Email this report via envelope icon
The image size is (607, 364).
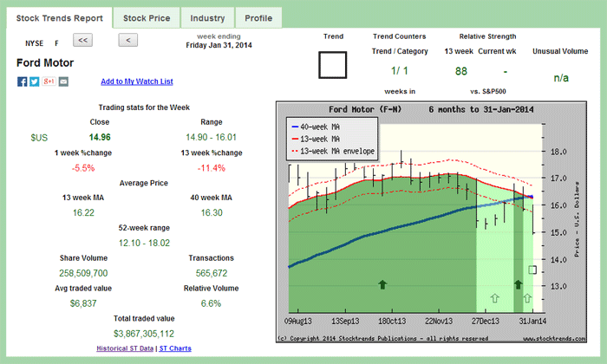(63, 81)
